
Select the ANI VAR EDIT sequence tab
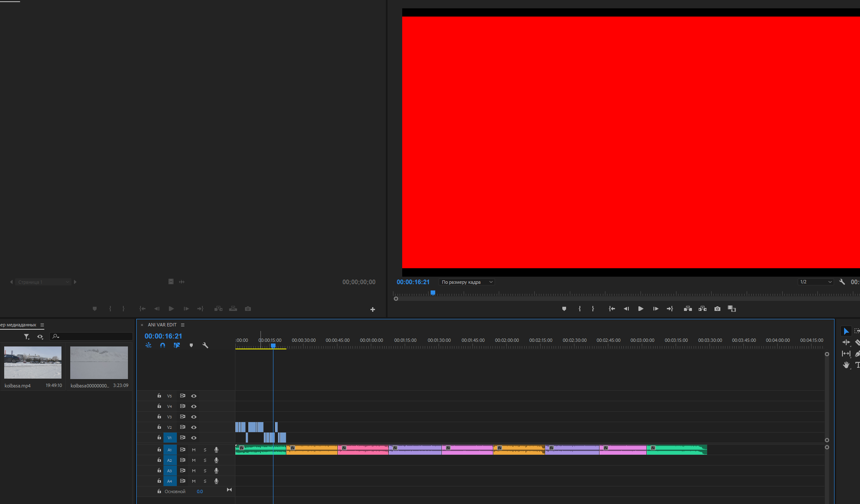coord(162,325)
